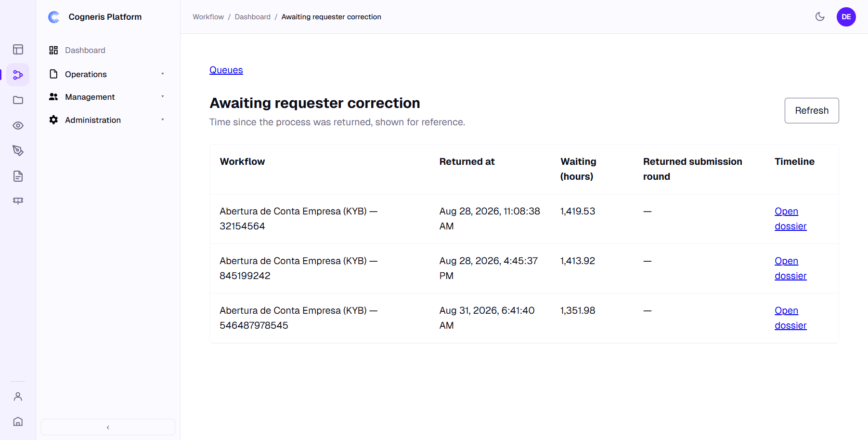
Task: Click the Awaiting requester correction page heading
Action: click(315, 103)
